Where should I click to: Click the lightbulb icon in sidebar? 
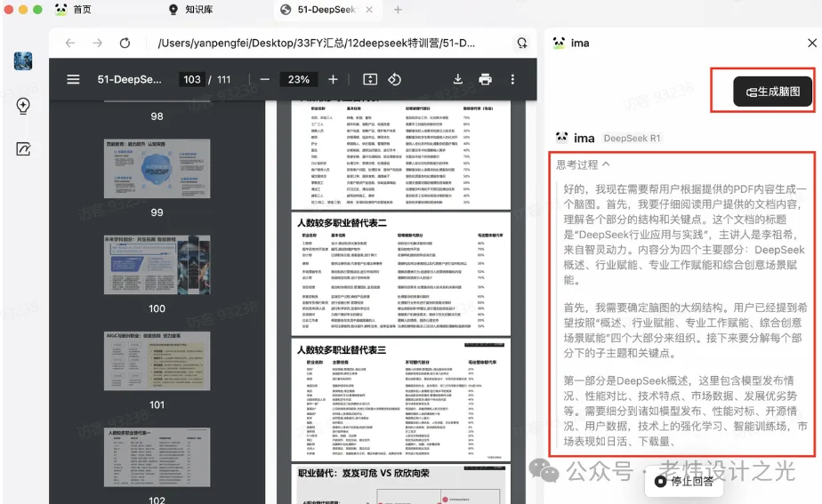pos(22,105)
